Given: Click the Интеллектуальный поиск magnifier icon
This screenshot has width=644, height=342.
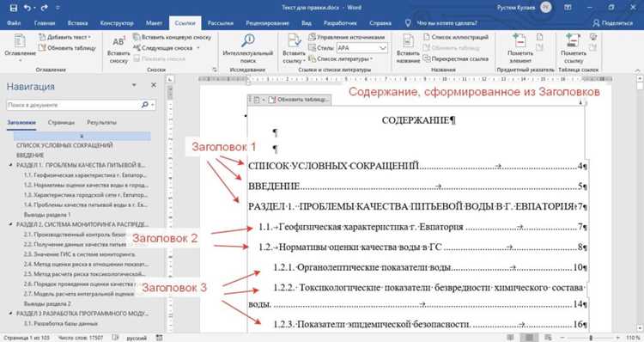Looking at the screenshot, I should click(247, 40).
